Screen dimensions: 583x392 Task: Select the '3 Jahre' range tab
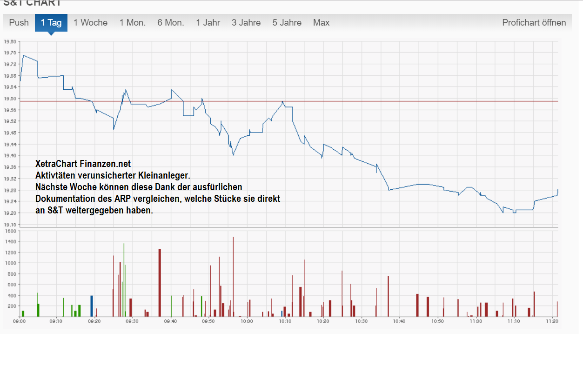click(246, 22)
